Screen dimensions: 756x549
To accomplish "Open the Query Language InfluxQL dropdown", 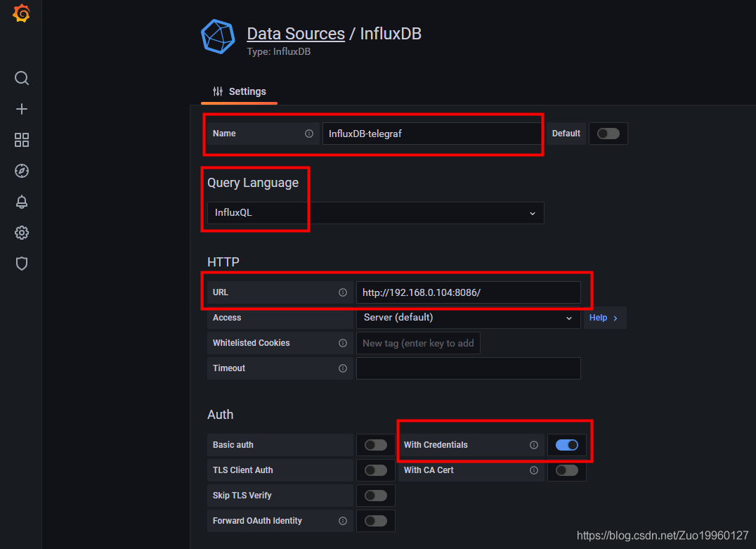I will click(376, 213).
